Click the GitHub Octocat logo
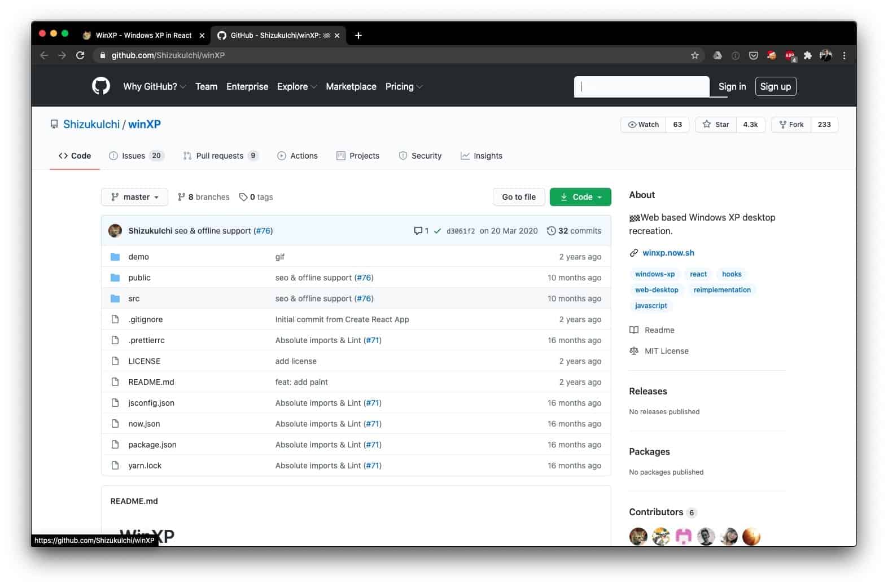Image resolution: width=888 pixels, height=588 pixels. pyautogui.click(x=101, y=86)
